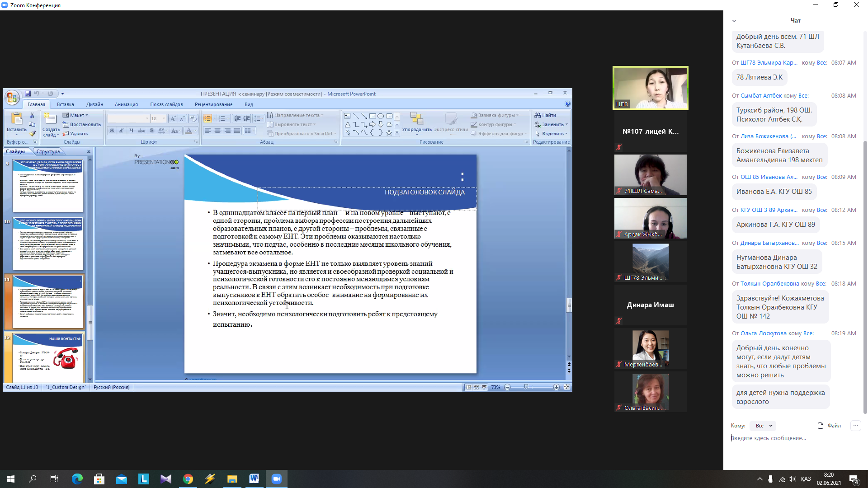Viewport: 868px width, 488px height.
Task: Click the Упорядочить arrange icon
Action: click(416, 119)
